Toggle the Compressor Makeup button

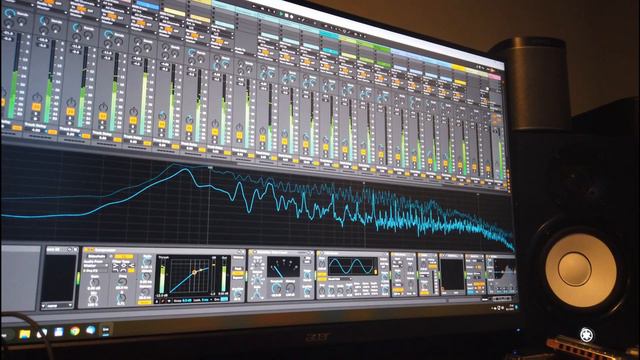click(x=238, y=258)
